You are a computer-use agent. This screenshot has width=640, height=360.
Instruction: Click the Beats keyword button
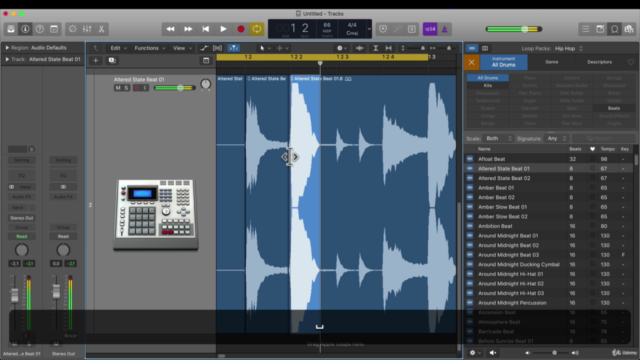[x=614, y=109]
